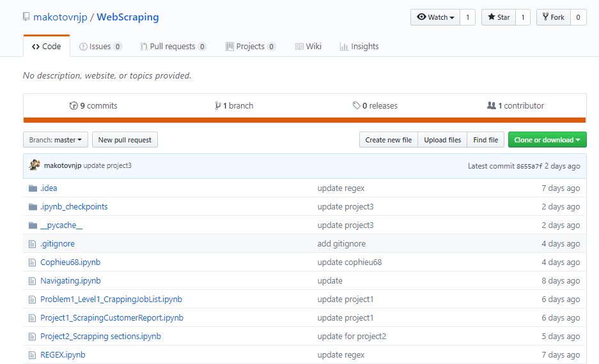Open the Projects tab

[251, 46]
